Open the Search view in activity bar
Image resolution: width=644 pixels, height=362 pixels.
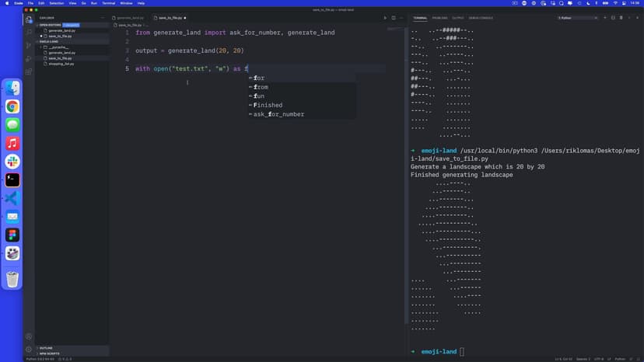pos(29,32)
